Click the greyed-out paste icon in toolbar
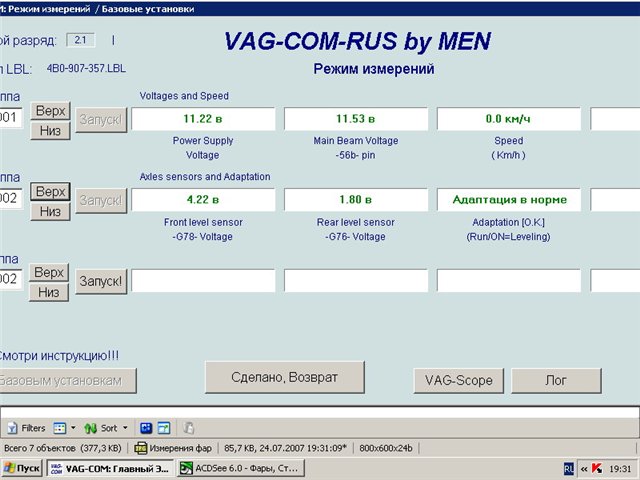This screenshot has height=480, width=640. [188, 428]
